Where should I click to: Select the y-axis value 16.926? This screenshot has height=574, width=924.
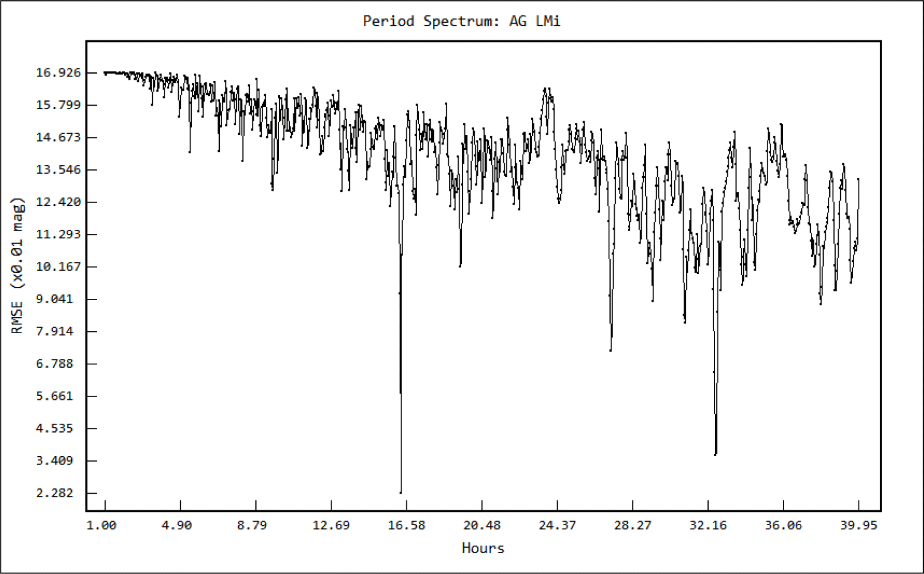click(x=58, y=73)
